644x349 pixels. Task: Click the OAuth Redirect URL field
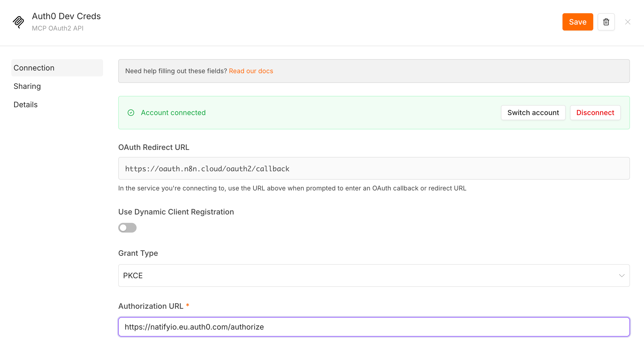coord(374,168)
